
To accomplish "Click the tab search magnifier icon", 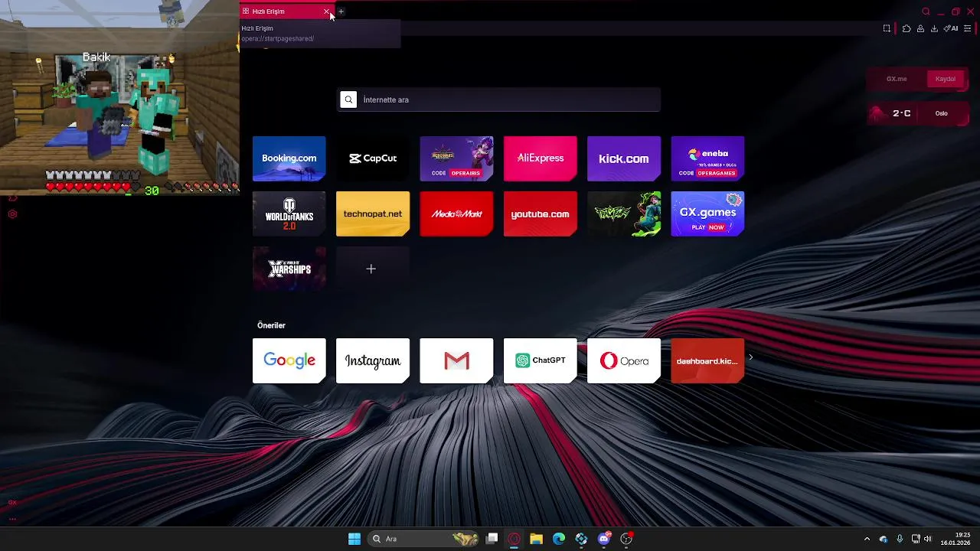I will [926, 11].
